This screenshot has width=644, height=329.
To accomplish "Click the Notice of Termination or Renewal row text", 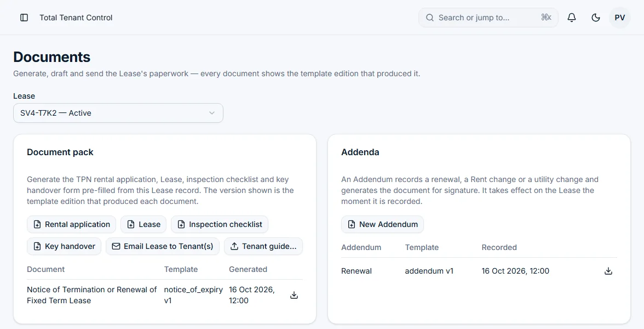I will tap(91, 295).
